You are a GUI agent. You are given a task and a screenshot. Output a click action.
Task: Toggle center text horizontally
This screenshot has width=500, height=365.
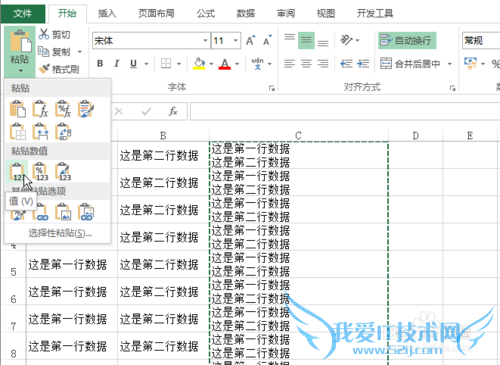coord(306,63)
